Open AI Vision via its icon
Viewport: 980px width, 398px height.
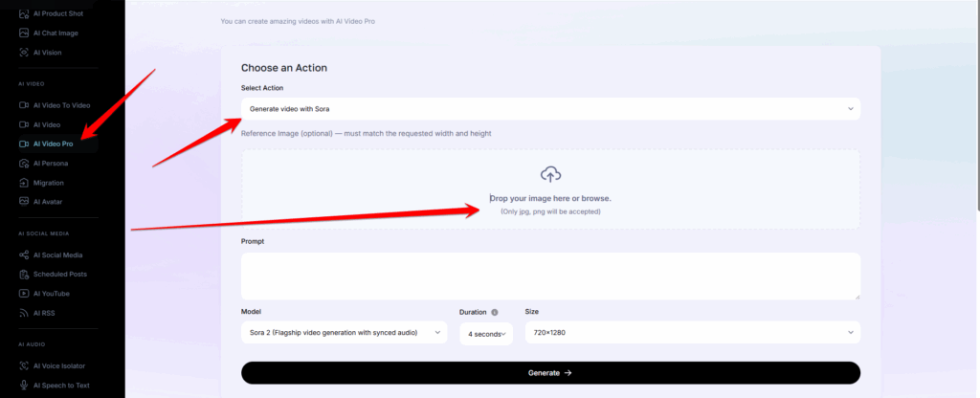[24, 52]
